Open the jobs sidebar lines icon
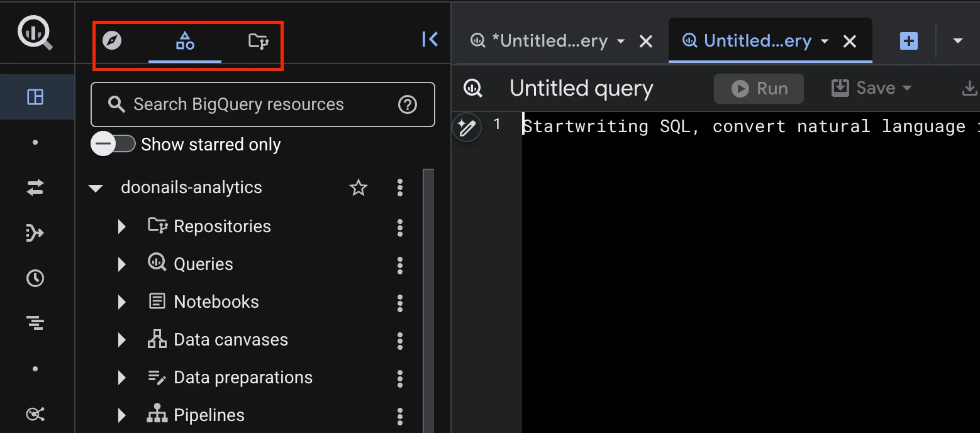This screenshot has width=980, height=433. tap(35, 323)
